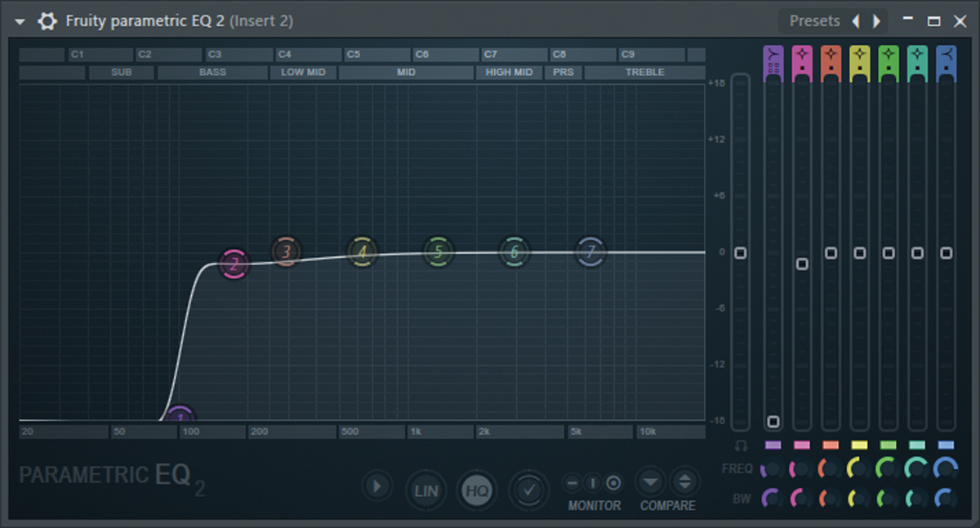Expand the plugin menu arrow in the title bar
The width and height of the screenshot is (980, 528).
click(20, 22)
